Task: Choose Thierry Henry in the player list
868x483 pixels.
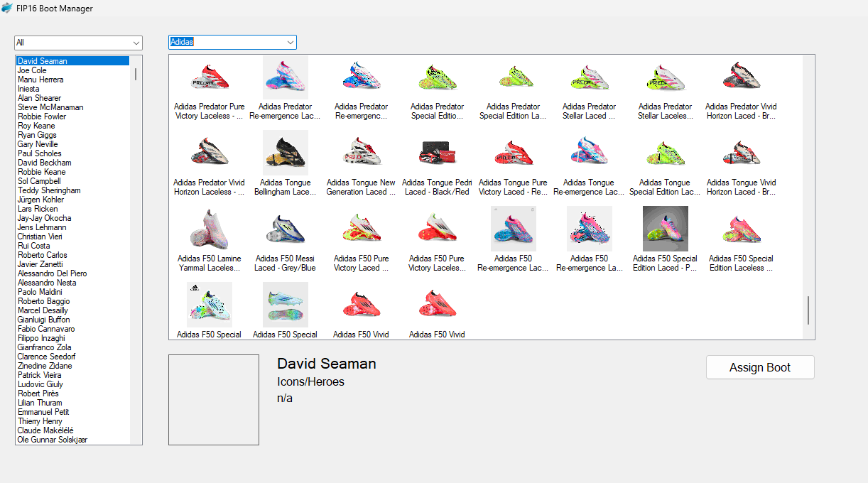Action: point(72,421)
